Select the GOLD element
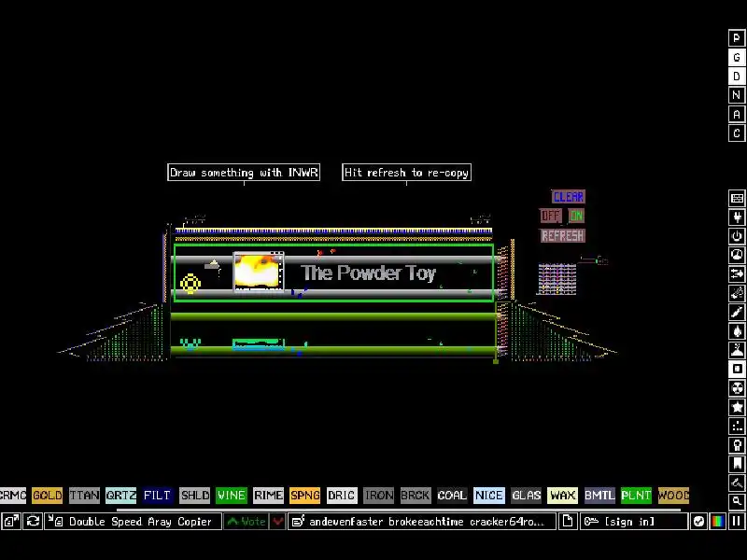Image resolution: width=747 pixels, height=560 pixels. click(x=48, y=496)
